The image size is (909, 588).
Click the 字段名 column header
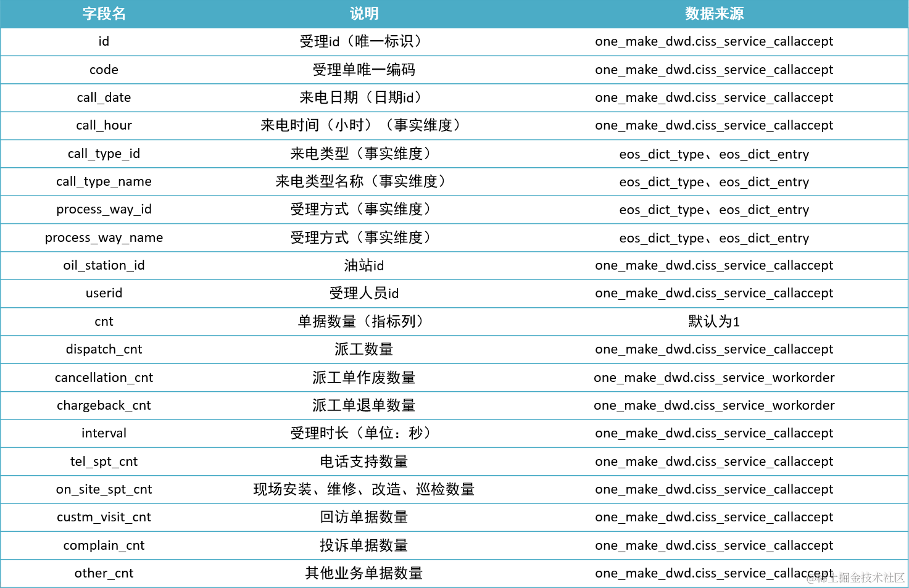(104, 14)
